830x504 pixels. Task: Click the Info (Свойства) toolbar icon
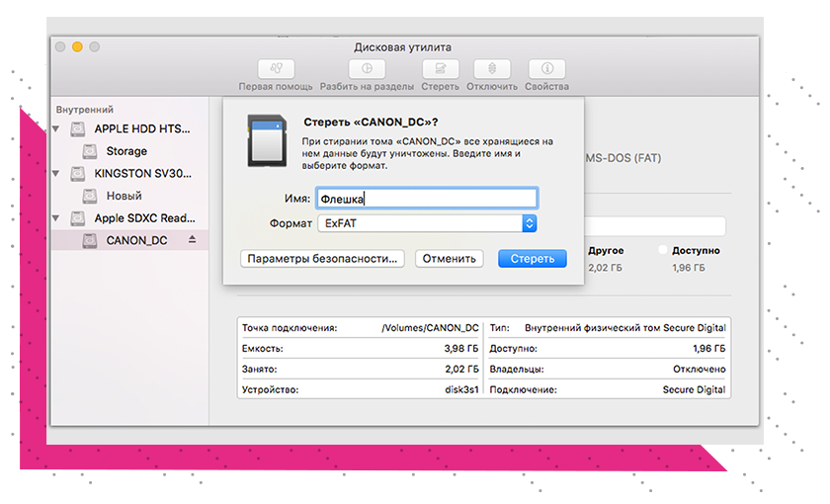546,69
